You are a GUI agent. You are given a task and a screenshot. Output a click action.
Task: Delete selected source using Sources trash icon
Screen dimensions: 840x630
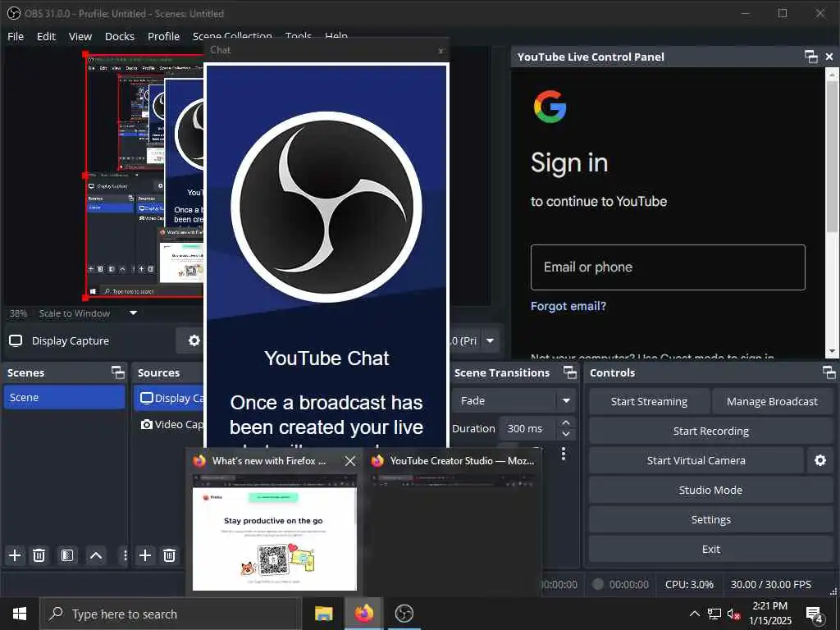[x=169, y=555]
